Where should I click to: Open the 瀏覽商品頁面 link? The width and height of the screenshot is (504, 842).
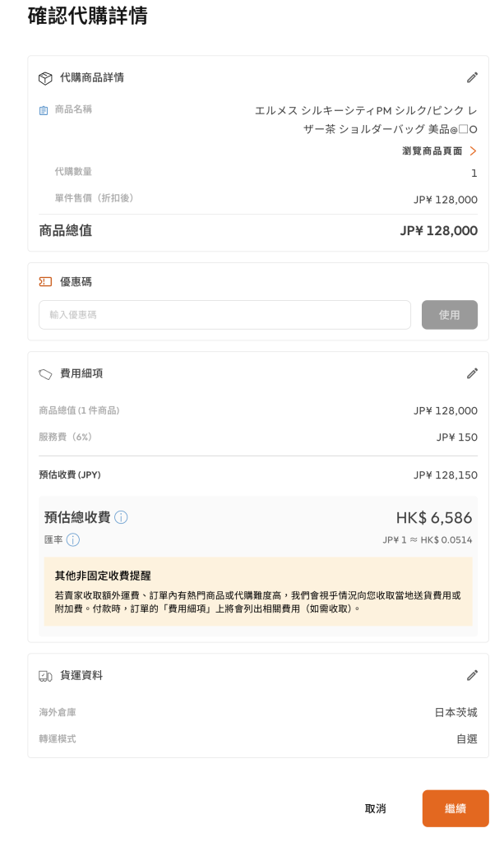(x=432, y=151)
